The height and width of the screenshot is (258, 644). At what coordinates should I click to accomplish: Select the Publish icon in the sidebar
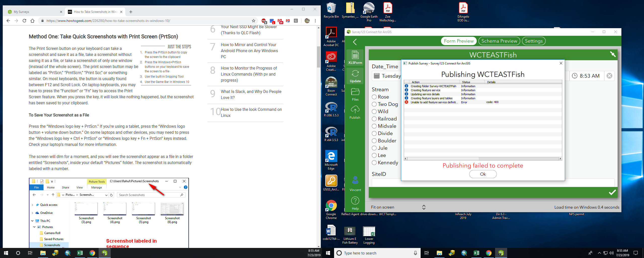[x=355, y=111]
